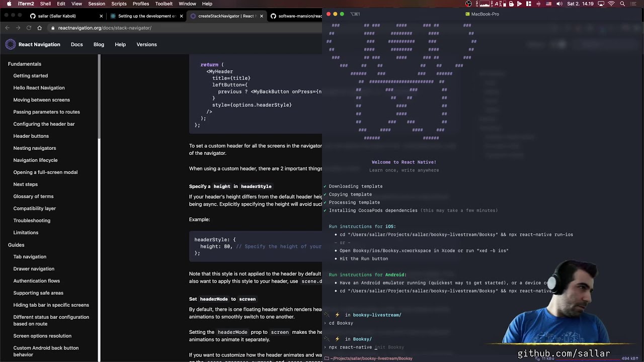644x362 pixels.
Task: Open Supporting safe areas guide
Action: pyautogui.click(x=38, y=293)
